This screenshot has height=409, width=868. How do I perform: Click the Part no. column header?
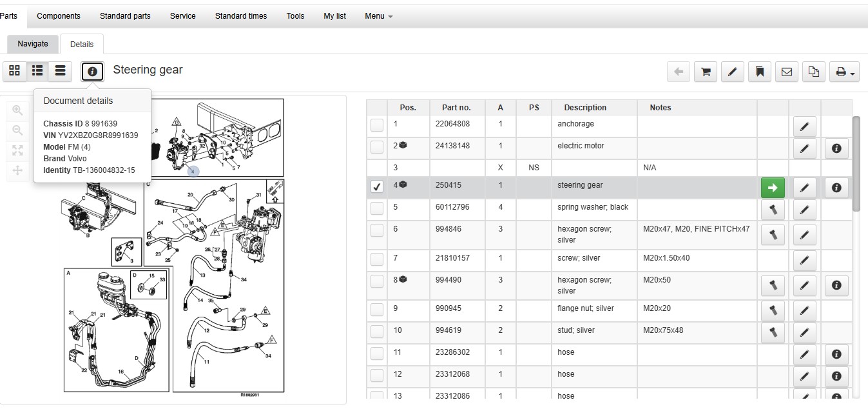click(456, 108)
